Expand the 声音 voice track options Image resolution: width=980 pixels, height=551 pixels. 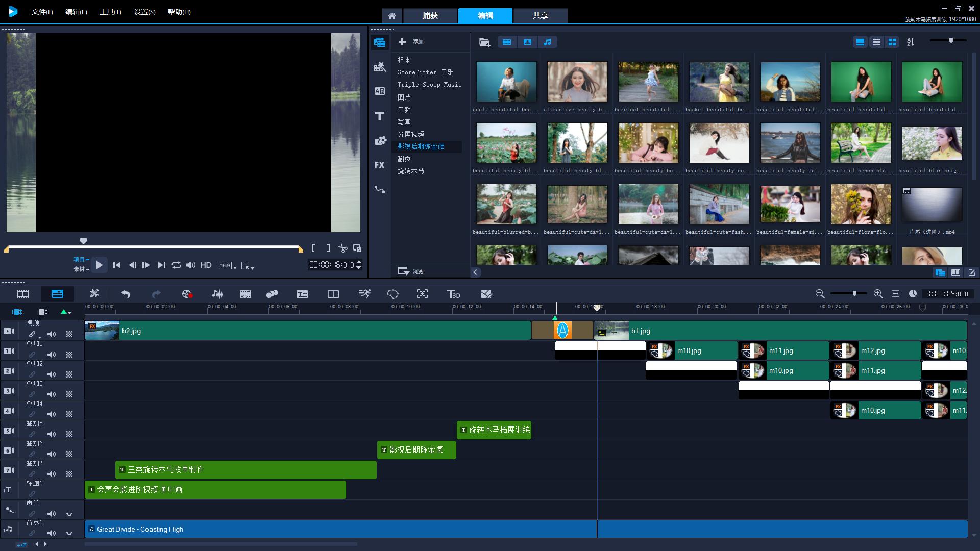(x=69, y=514)
